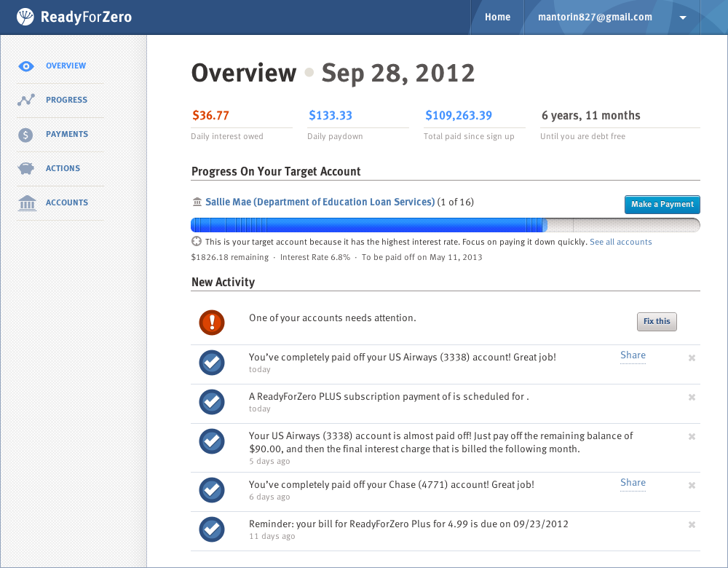Click the One of your accounts needs attention message

point(333,318)
